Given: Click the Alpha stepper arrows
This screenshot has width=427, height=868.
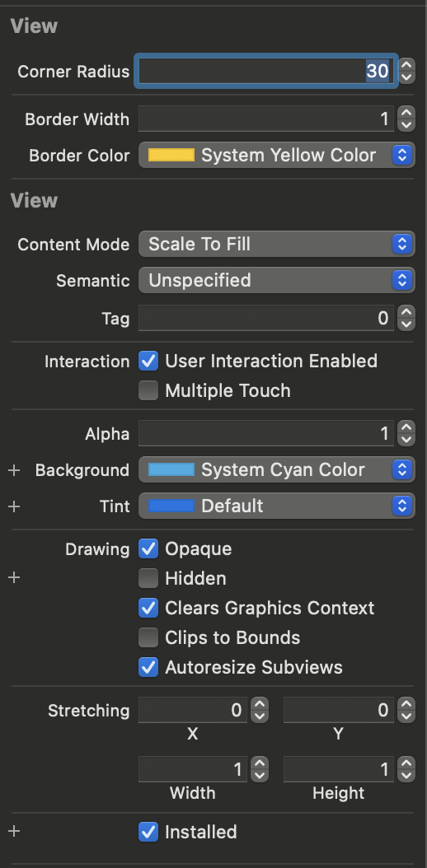Looking at the screenshot, I should pos(407,433).
